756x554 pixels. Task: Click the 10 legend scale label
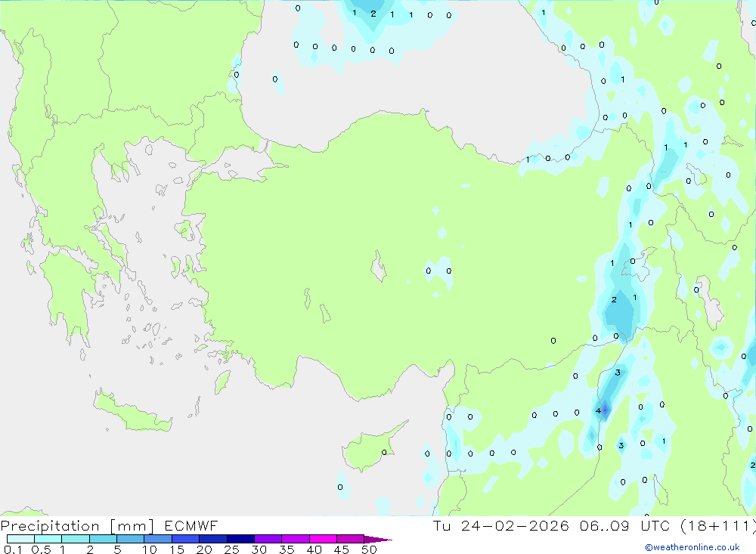(x=150, y=549)
